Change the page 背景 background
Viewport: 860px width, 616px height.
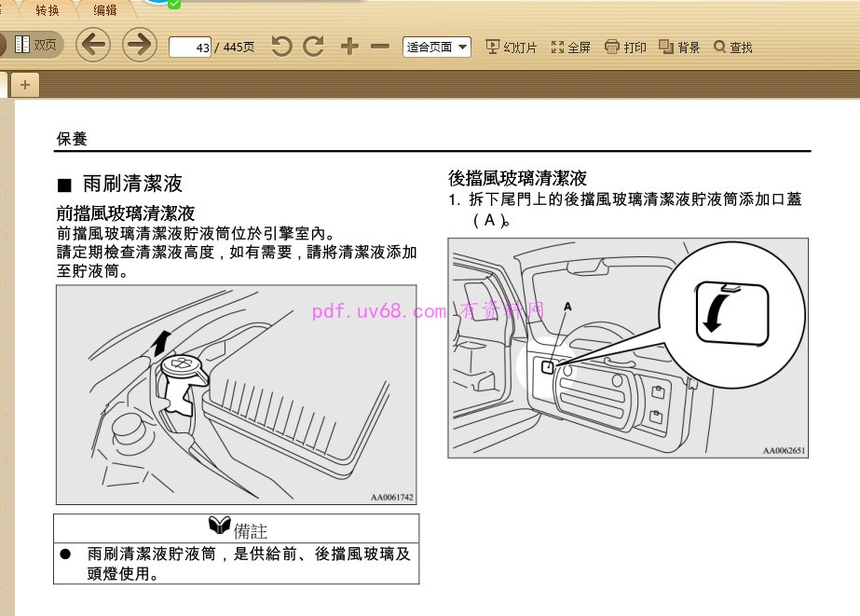[x=679, y=47]
